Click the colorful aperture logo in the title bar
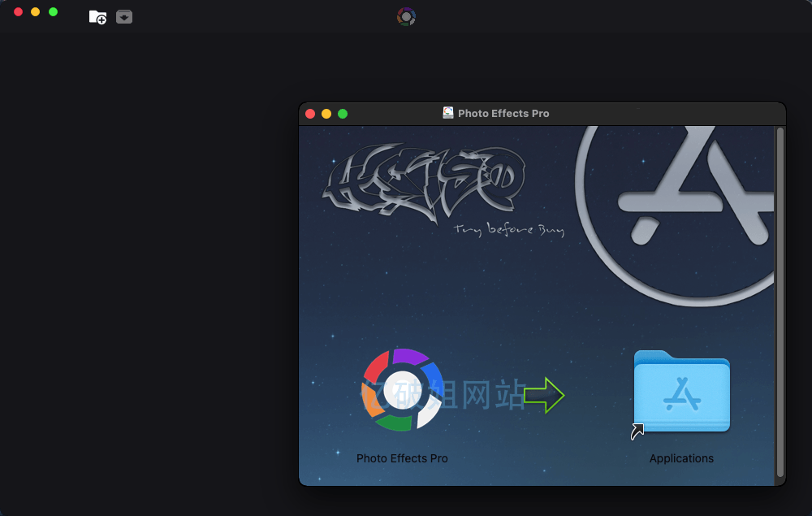 (407, 17)
